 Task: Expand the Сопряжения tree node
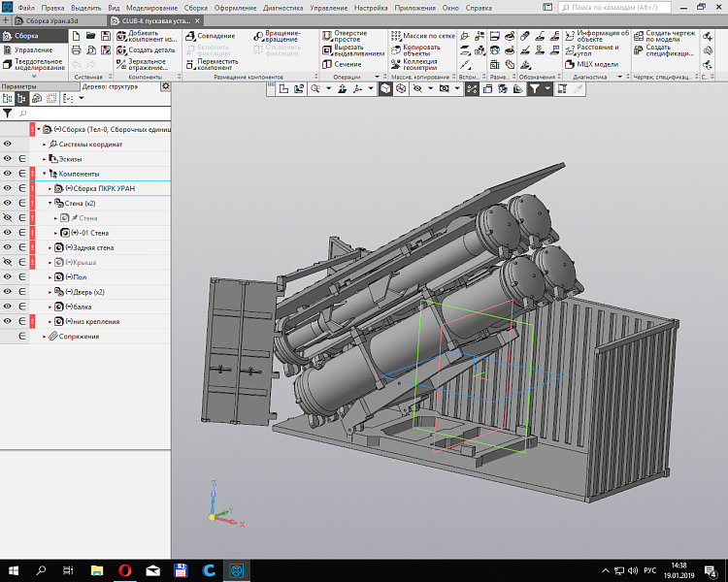(44, 337)
